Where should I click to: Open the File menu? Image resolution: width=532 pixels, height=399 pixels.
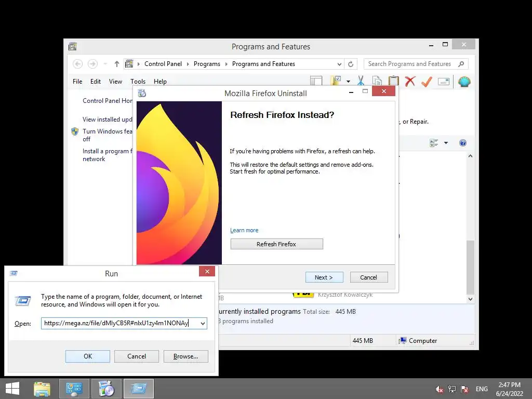(77, 82)
